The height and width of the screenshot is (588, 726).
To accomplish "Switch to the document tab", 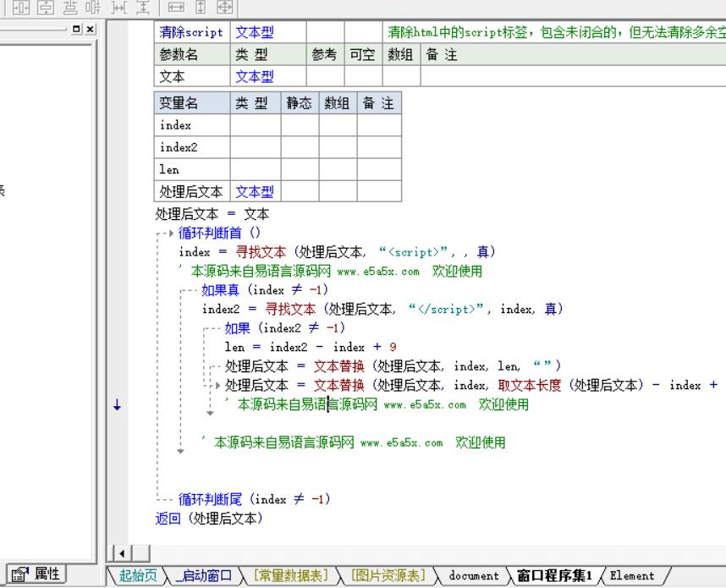I will click(x=474, y=575).
